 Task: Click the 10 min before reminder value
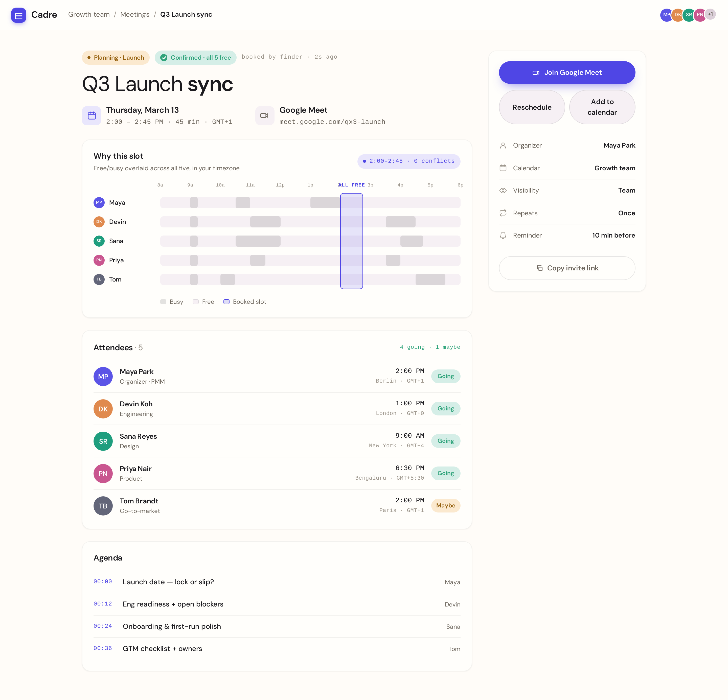coord(613,236)
